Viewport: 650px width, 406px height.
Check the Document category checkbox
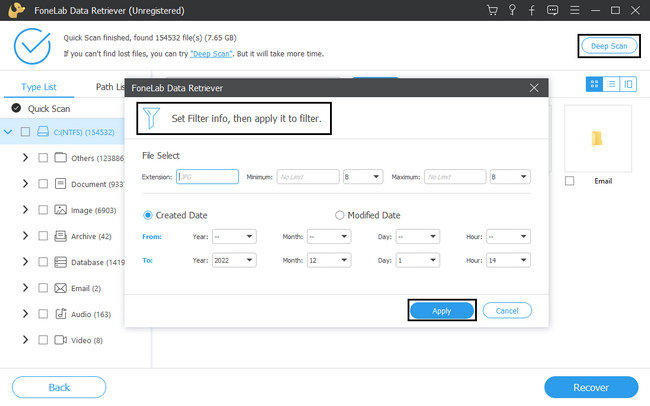tap(43, 183)
